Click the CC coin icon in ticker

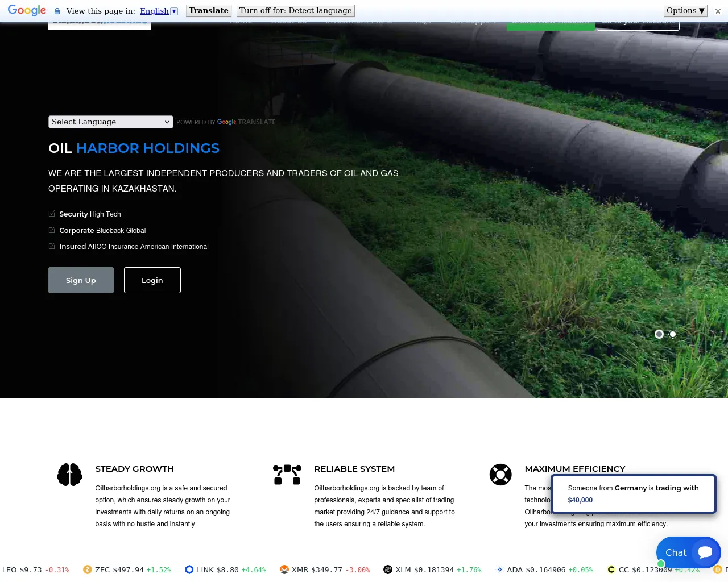click(611, 569)
